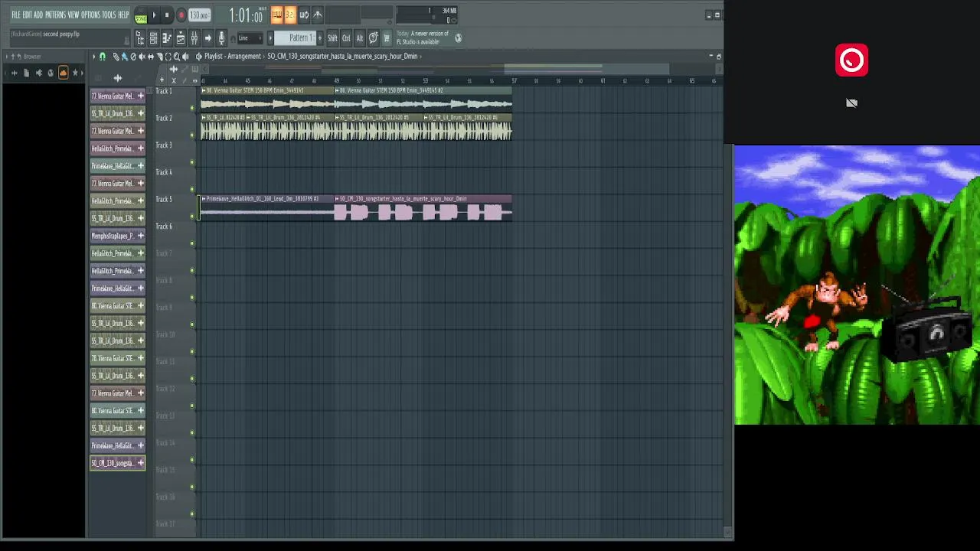The height and width of the screenshot is (551, 980).
Task: Click the tempo tapper icon next to Alt
Action: click(373, 37)
